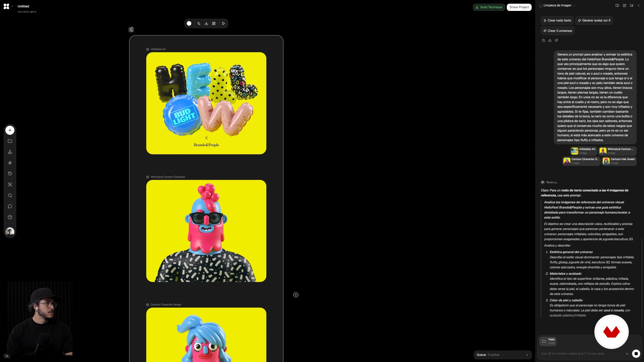The width and height of the screenshot is (644, 362).
Task: Stop generation with the stop button
Action: (x=636, y=353)
